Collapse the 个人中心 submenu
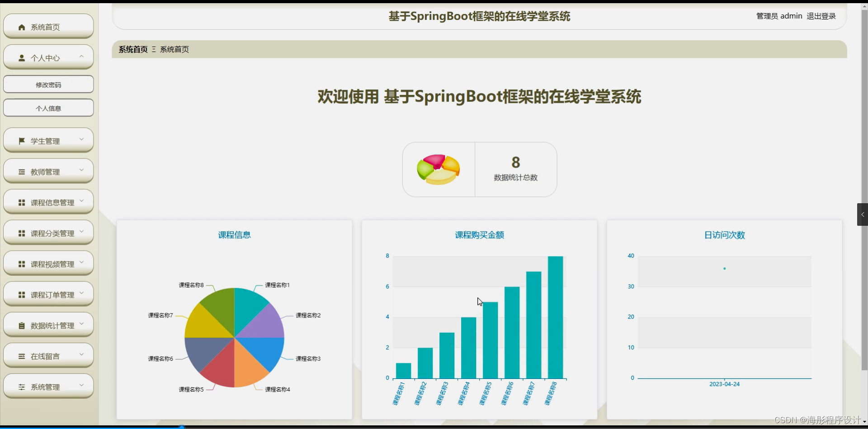This screenshot has height=429, width=868. [82, 56]
